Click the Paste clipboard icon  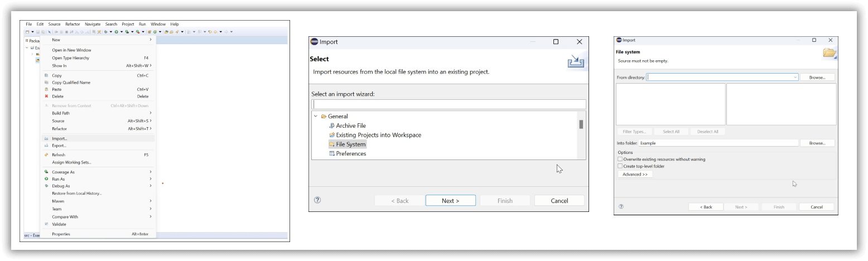[46, 89]
